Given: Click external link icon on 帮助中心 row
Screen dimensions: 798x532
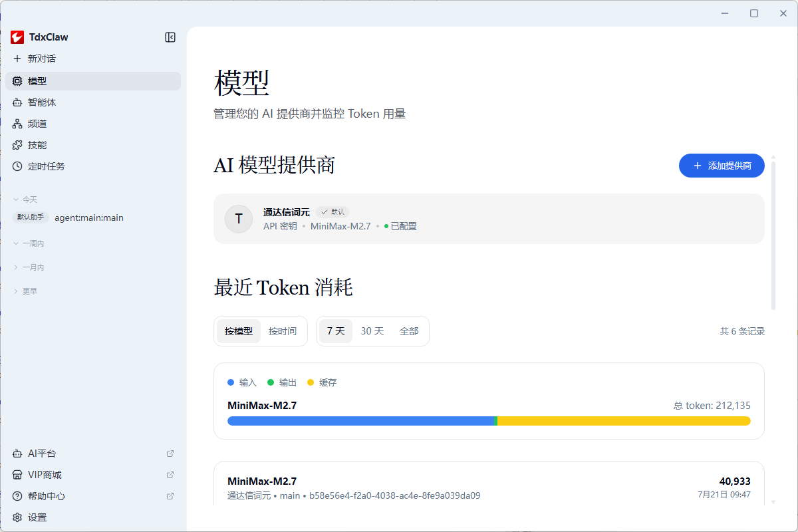Looking at the screenshot, I should (x=170, y=496).
